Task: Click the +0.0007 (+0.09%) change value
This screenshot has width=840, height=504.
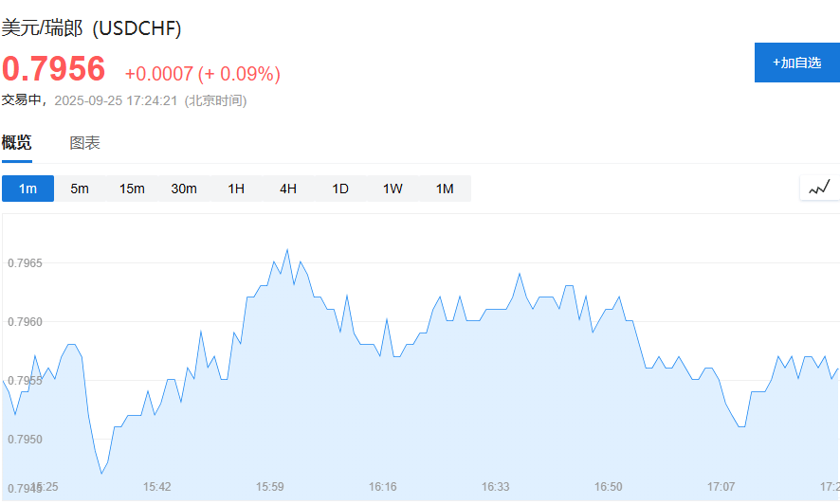Action: click(x=202, y=74)
